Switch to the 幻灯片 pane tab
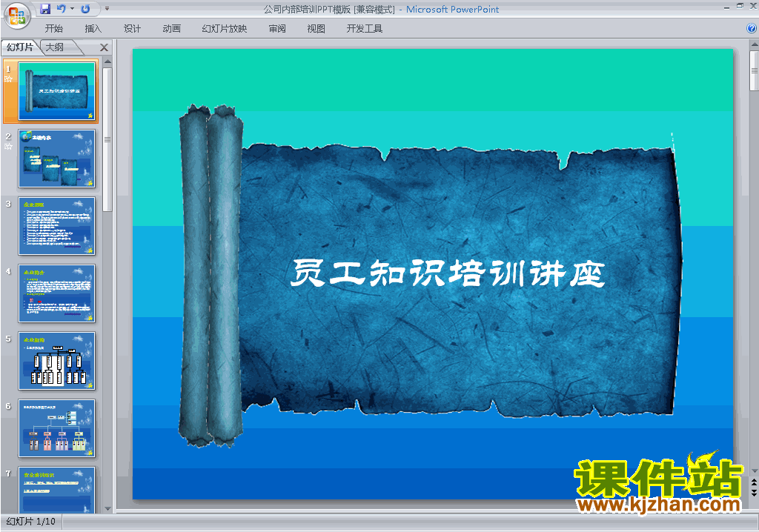 pos(20,47)
